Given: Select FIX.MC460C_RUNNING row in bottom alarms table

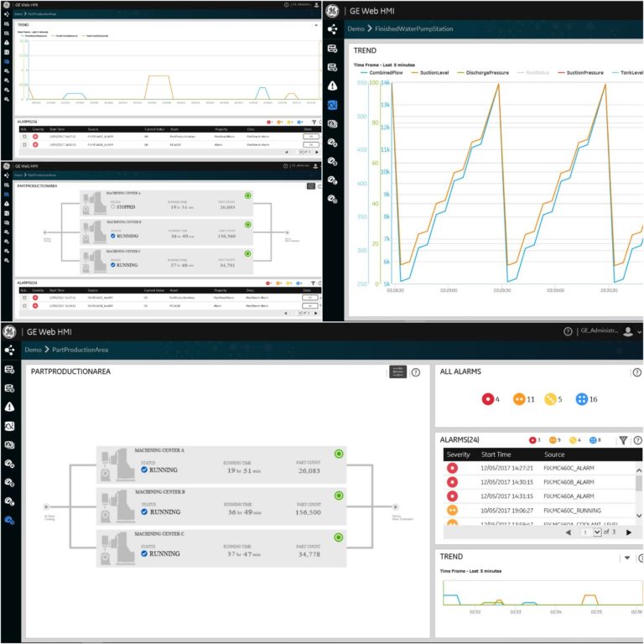Looking at the screenshot, I should (x=539, y=511).
